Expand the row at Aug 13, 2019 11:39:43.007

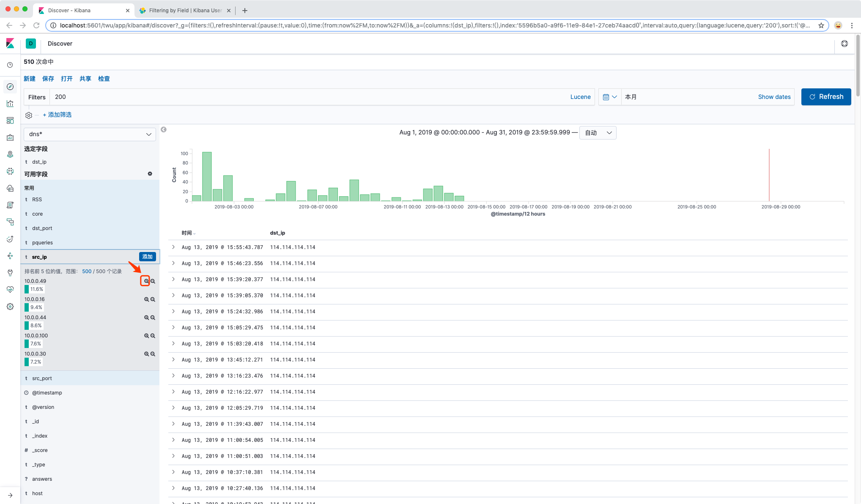click(x=173, y=424)
